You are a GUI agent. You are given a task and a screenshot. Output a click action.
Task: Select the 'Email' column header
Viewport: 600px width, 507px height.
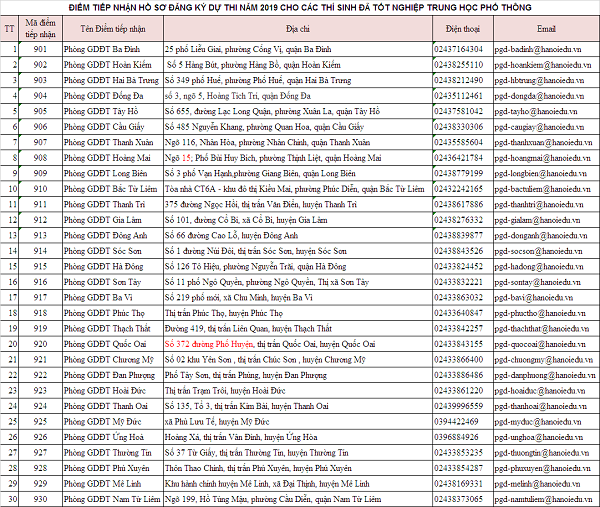coord(546,29)
